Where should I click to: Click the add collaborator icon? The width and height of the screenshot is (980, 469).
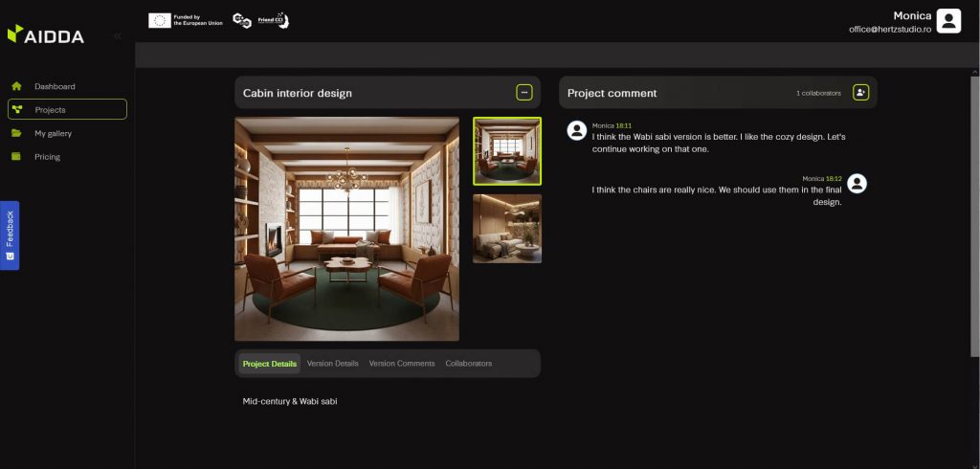click(860, 93)
